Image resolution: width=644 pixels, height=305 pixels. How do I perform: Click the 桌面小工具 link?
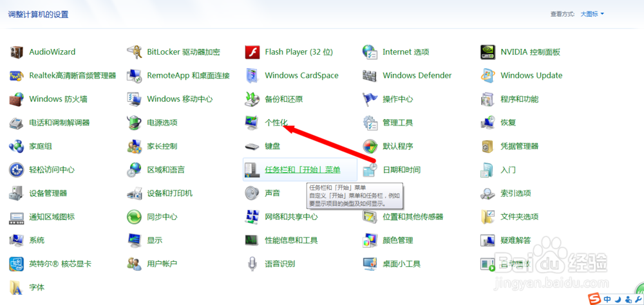click(401, 264)
